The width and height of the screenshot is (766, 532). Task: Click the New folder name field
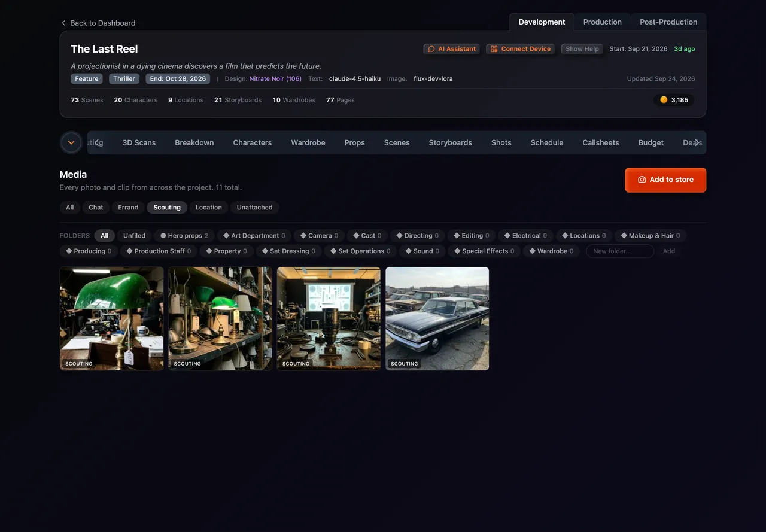[x=619, y=251]
